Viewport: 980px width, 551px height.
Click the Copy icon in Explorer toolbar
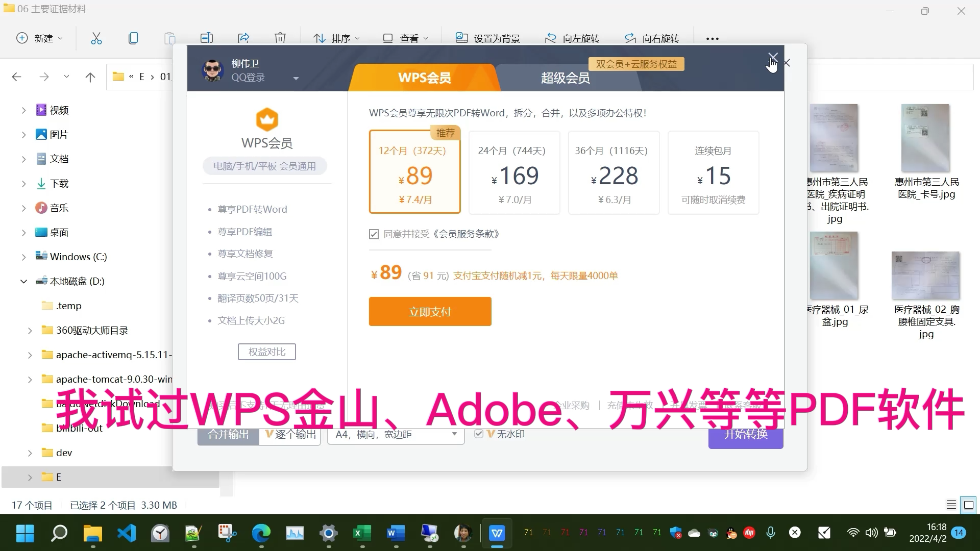tap(133, 38)
